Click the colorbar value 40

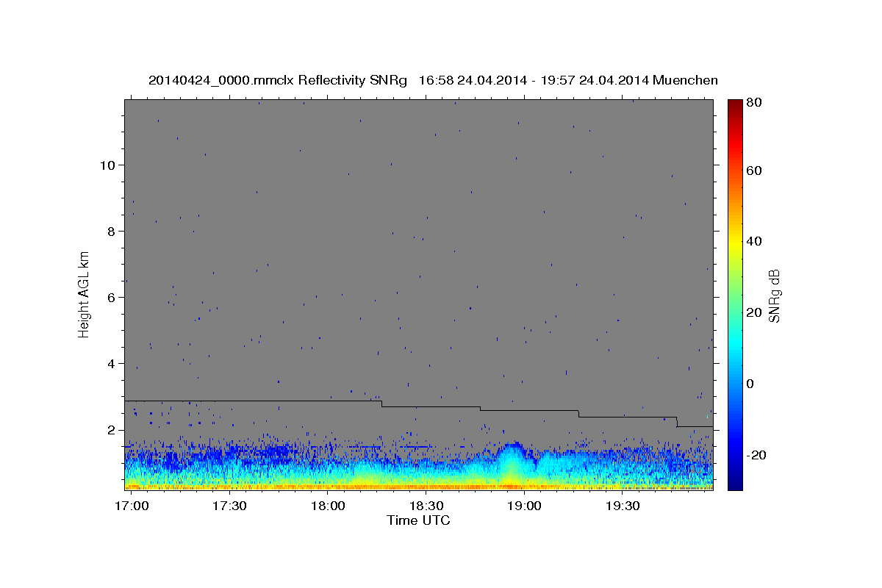click(x=753, y=241)
